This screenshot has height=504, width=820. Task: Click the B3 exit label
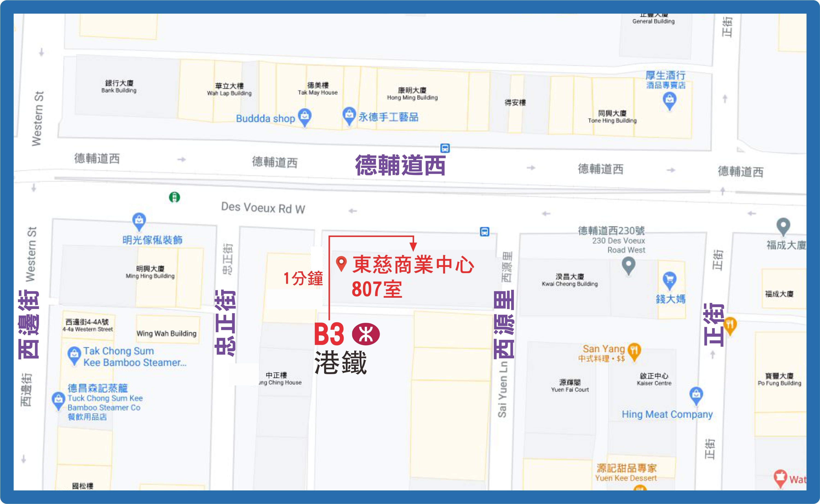[x=329, y=334]
